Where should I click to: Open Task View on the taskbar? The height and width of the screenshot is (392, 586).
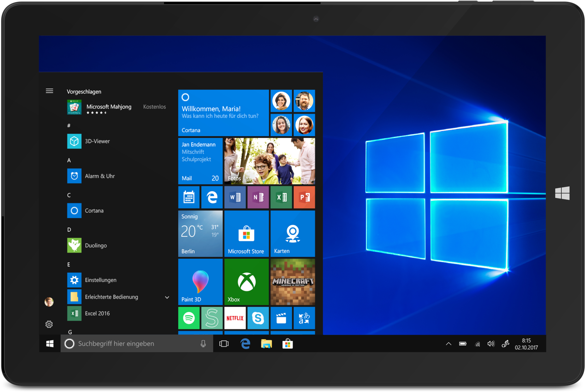(224, 344)
